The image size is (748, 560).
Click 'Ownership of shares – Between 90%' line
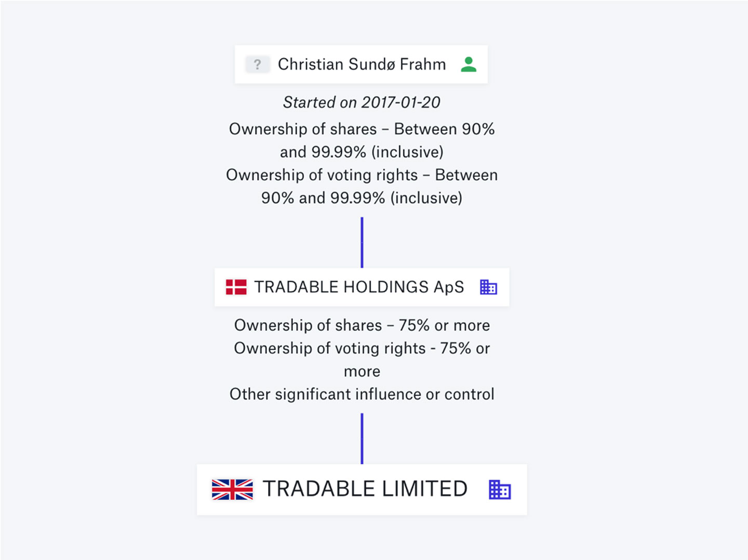pos(362,129)
